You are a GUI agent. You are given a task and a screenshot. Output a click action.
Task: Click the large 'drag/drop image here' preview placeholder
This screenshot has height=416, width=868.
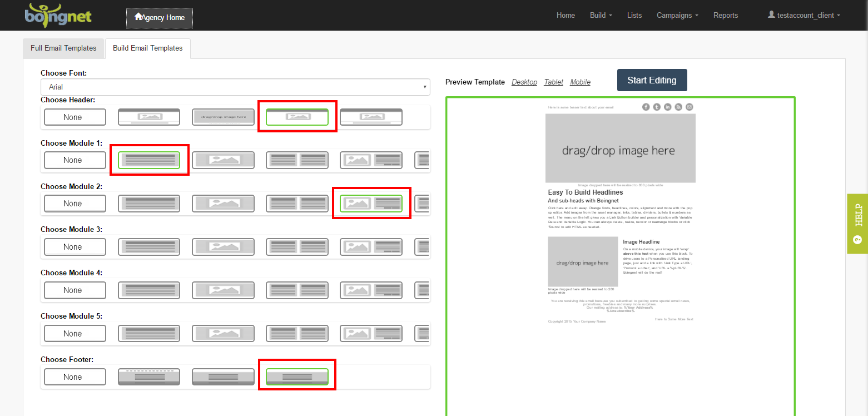(x=621, y=148)
